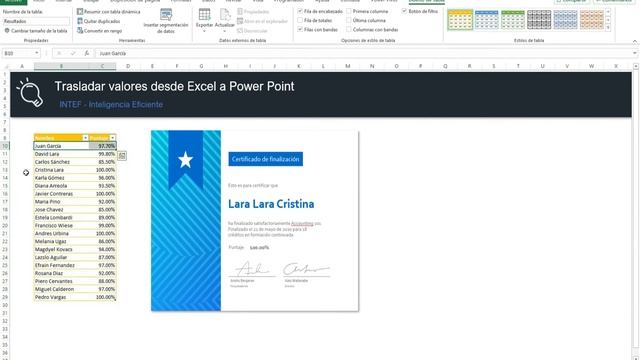This screenshot has height=360, width=640.
Task: Select cell Juan García
Action: tap(61, 146)
